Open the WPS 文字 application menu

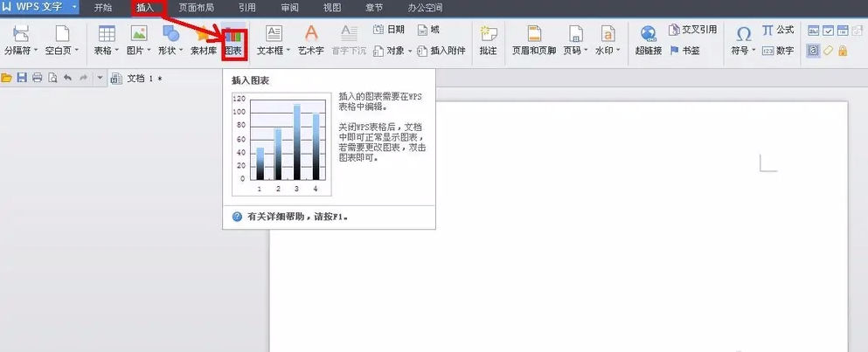click(x=39, y=8)
